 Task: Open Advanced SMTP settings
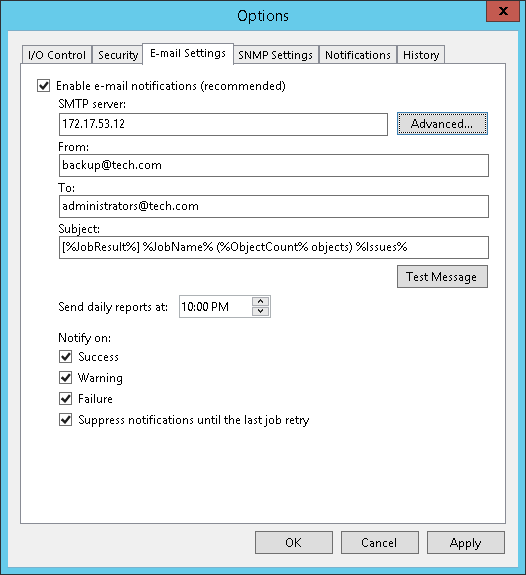coord(442,124)
